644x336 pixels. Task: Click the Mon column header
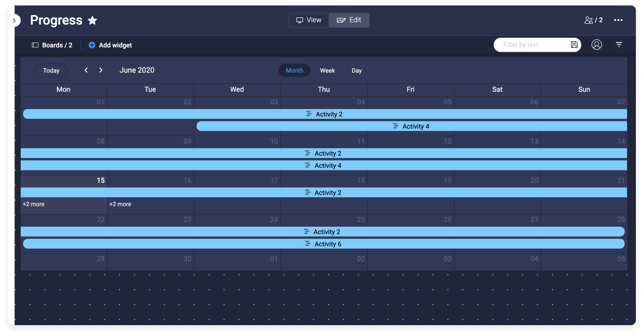pyautogui.click(x=63, y=90)
